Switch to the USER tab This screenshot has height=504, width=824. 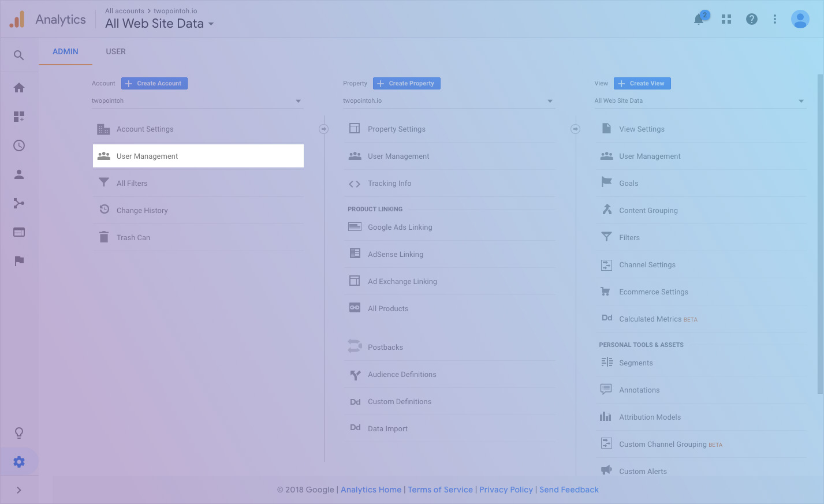pyautogui.click(x=115, y=51)
